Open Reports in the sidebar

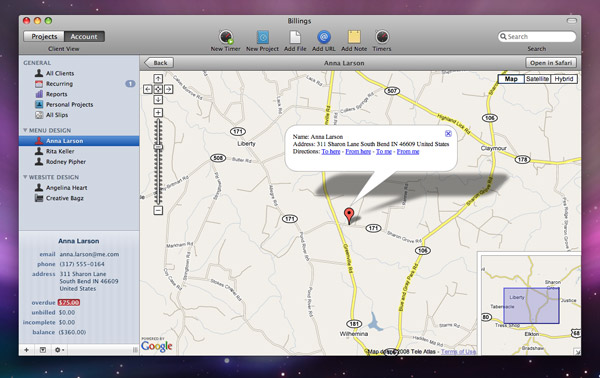click(x=79, y=94)
